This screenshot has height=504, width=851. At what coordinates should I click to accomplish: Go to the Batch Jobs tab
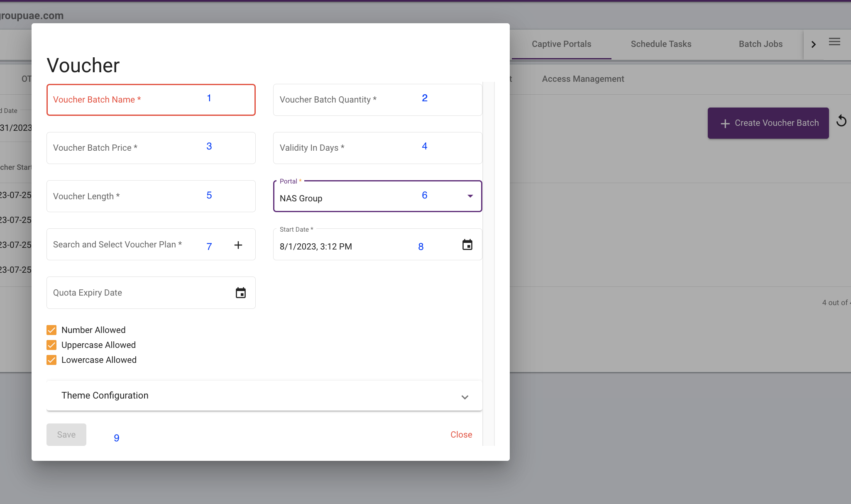pos(761,44)
